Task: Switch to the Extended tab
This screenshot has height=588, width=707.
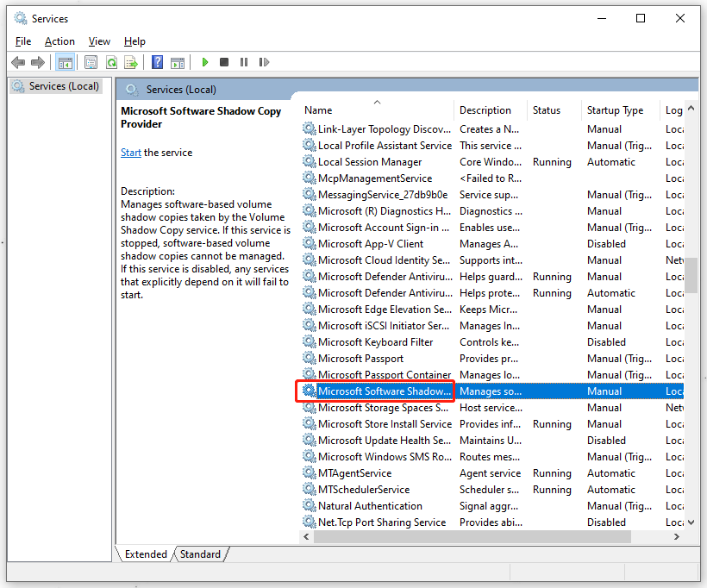Action: [x=146, y=554]
